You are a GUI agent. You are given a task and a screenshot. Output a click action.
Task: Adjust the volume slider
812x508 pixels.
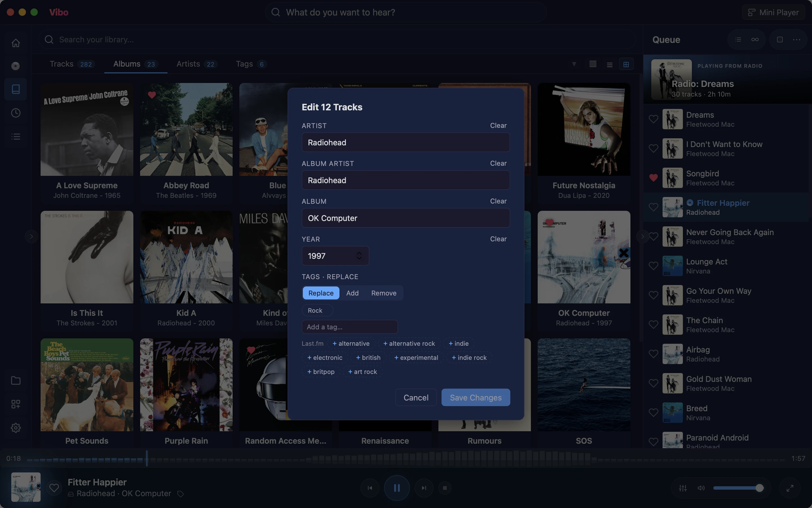pyautogui.click(x=738, y=488)
